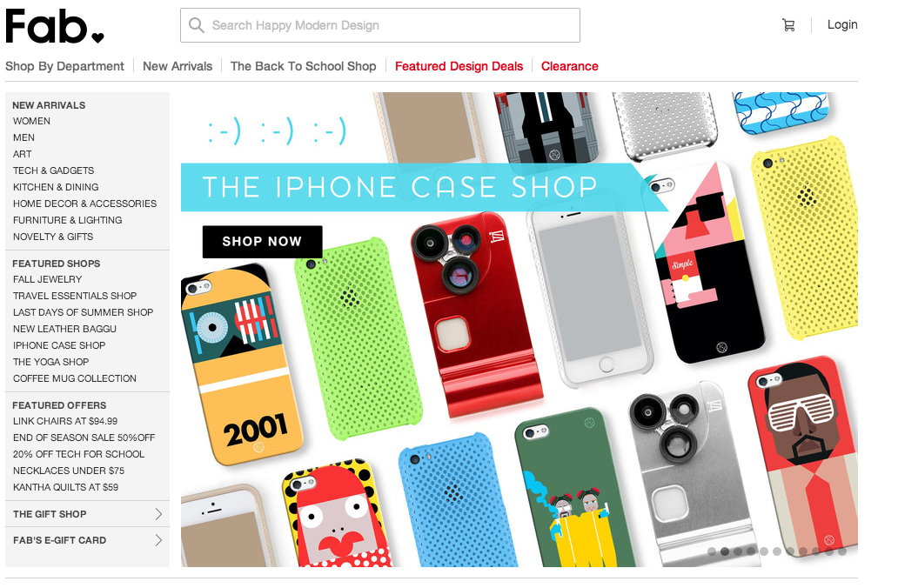Select the second carousel dot indicator

tap(725, 551)
